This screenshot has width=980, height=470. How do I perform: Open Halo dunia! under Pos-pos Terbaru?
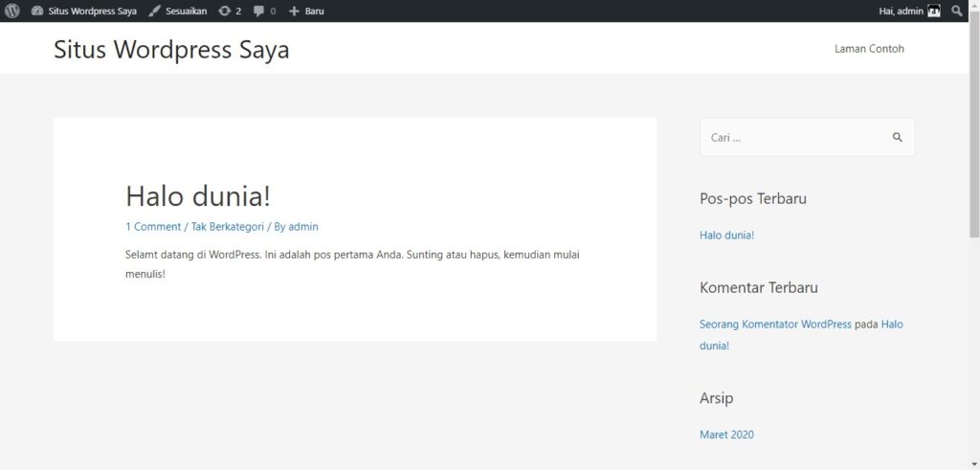click(727, 235)
